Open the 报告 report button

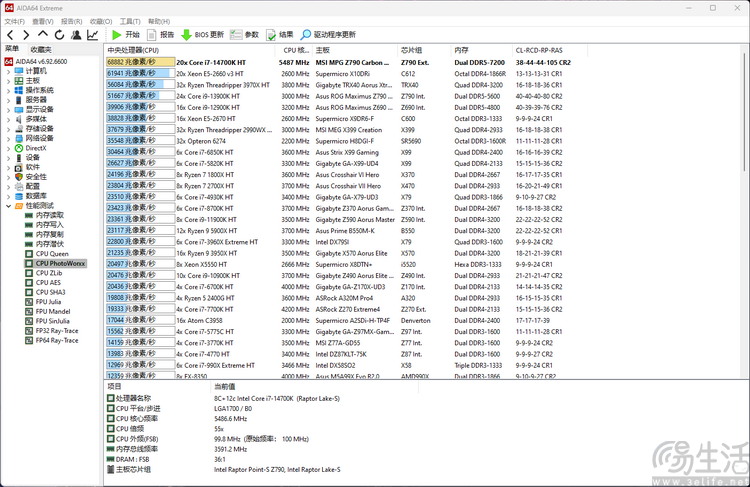click(x=161, y=34)
